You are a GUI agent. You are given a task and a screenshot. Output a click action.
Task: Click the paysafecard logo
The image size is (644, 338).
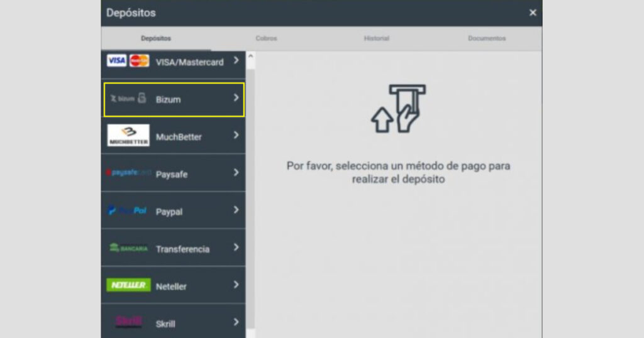[x=128, y=173]
